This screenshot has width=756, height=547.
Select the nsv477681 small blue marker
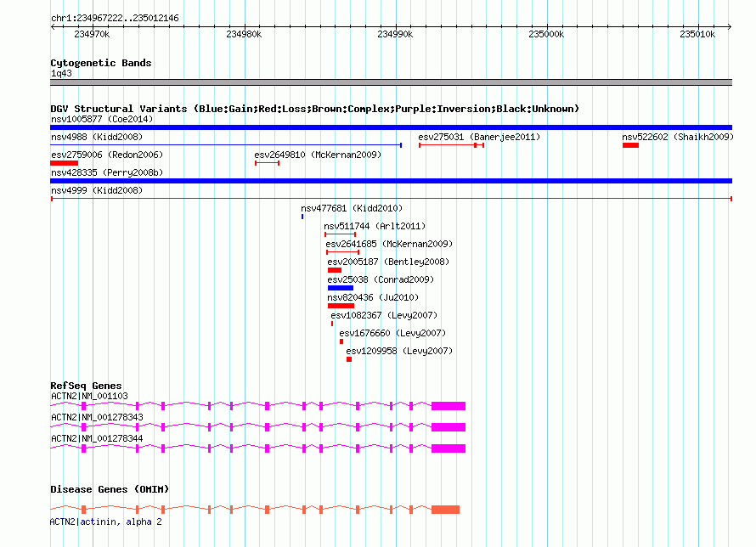pyautogui.click(x=302, y=217)
